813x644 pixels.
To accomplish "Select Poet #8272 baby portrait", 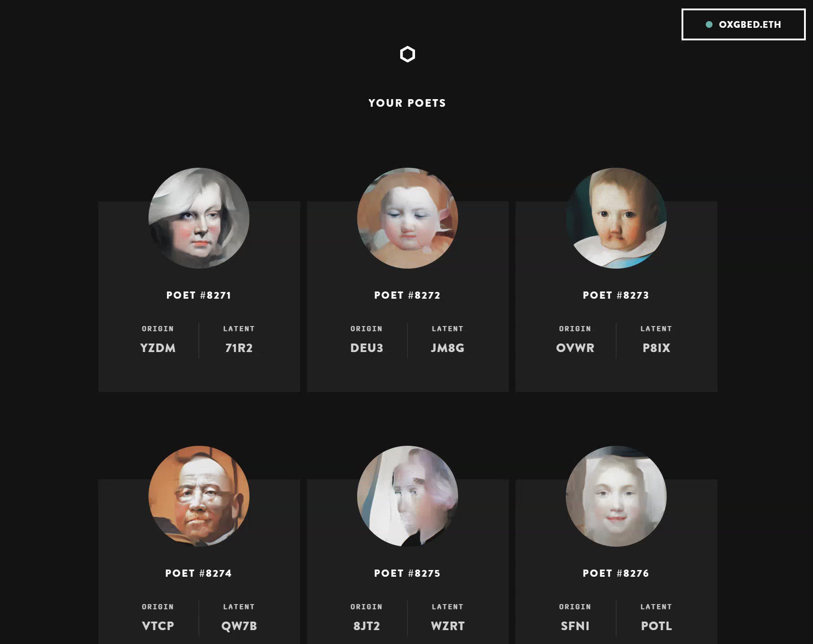I will pyautogui.click(x=407, y=218).
